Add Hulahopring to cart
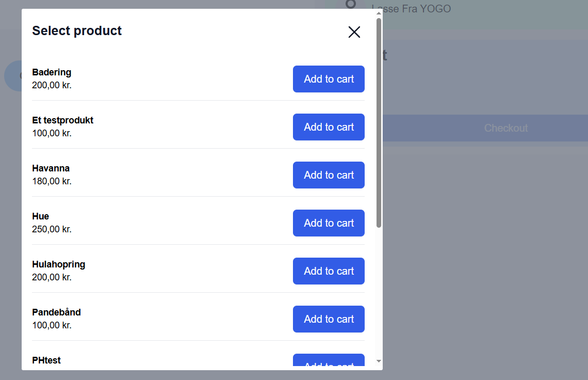The width and height of the screenshot is (588, 380). [x=329, y=271]
